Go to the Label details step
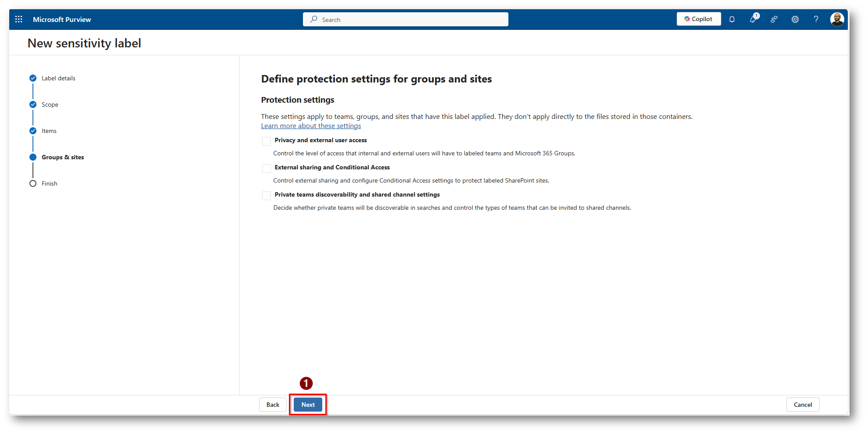 pyautogui.click(x=58, y=78)
